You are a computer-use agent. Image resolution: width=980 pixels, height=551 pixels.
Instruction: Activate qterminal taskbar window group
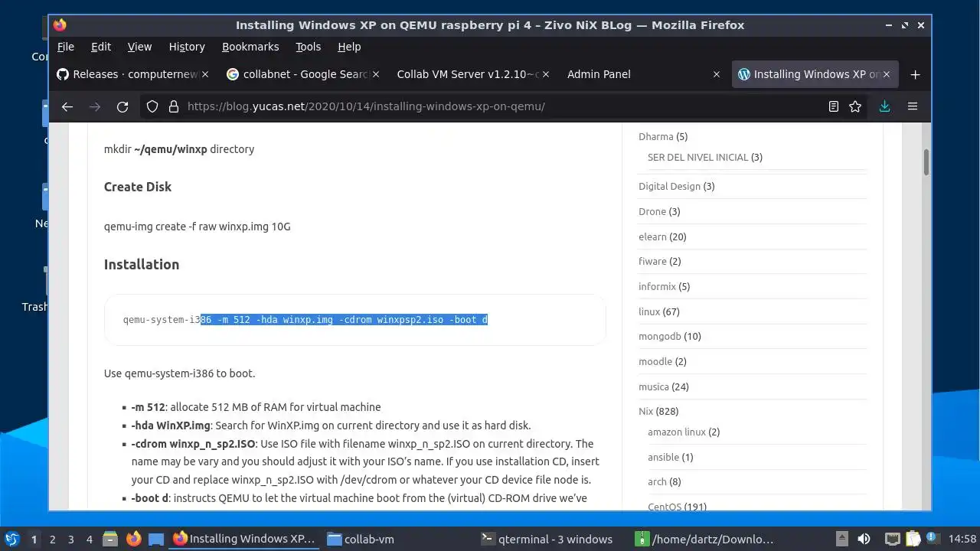[x=552, y=539]
